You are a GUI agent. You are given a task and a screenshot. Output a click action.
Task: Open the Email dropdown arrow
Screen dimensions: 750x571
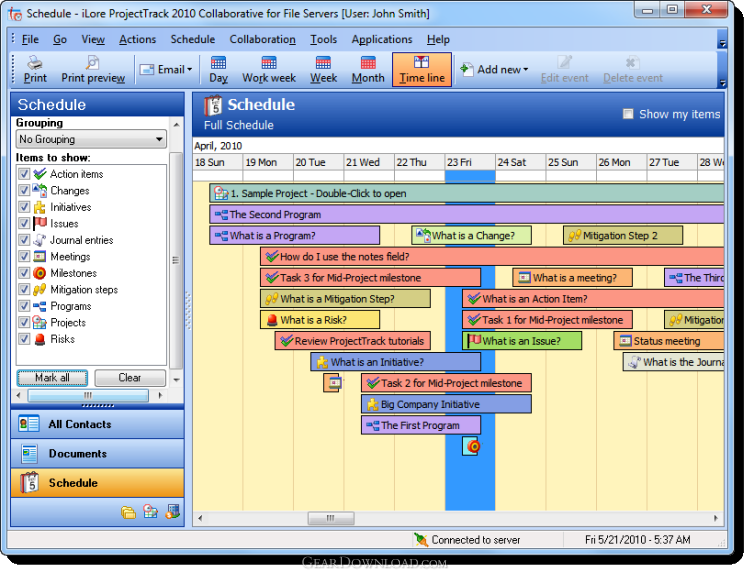(x=190, y=70)
